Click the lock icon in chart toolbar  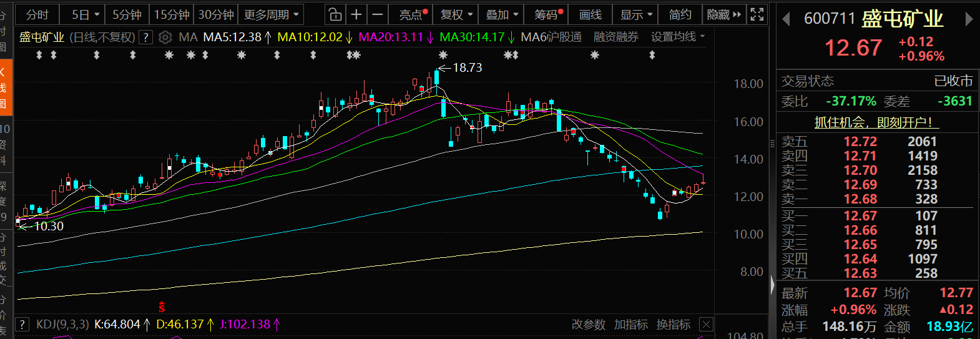coord(335,14)
